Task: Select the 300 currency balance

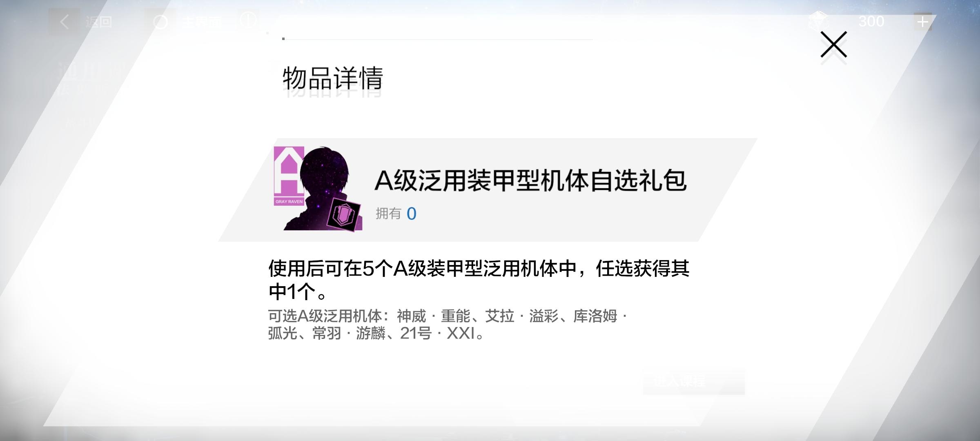Action: tap(871, 21)
